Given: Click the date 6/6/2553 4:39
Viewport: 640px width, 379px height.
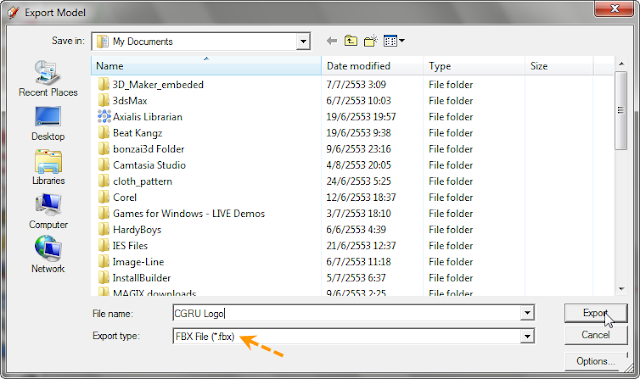Looking at the screenshot, I should coord(356,229).
